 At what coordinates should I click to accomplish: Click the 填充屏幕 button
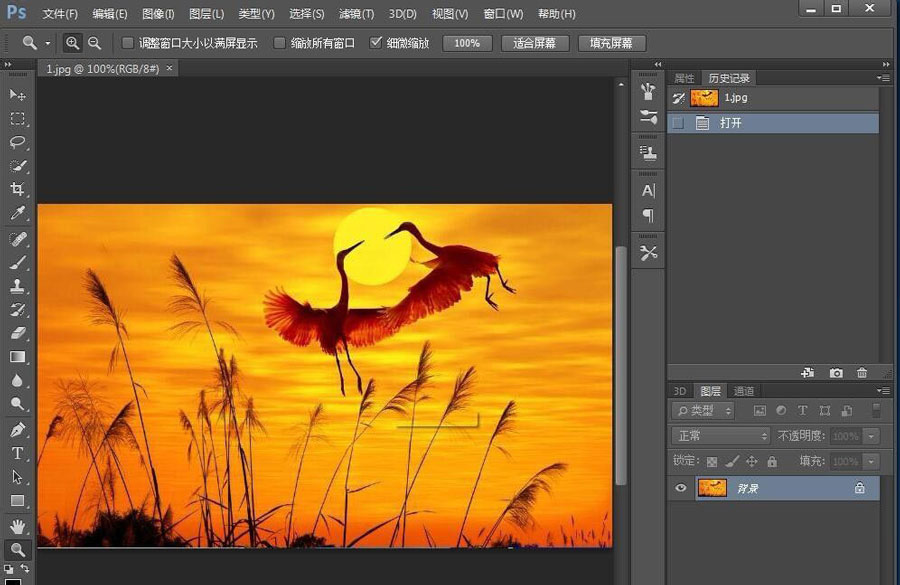point(613,43)
